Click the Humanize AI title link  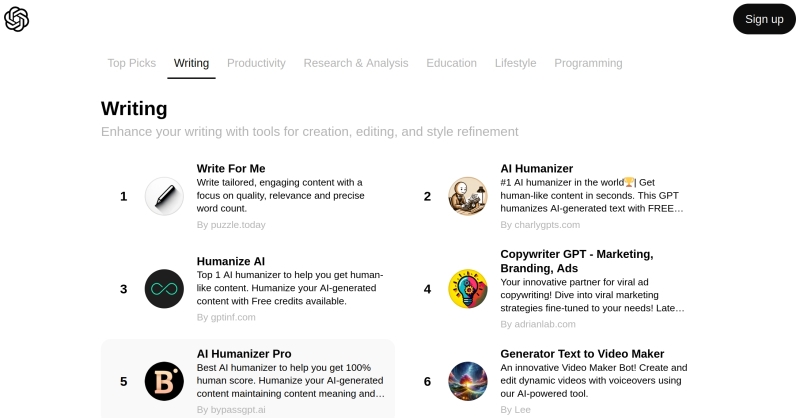tap(231, 261)
